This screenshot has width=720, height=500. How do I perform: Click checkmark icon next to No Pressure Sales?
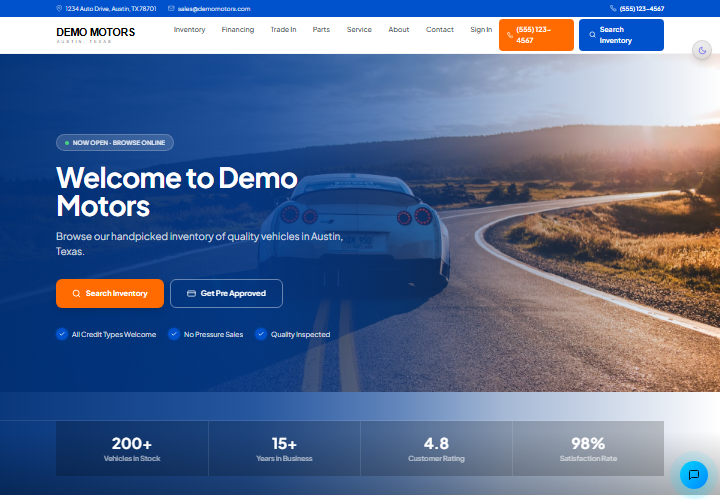coord(174,334)
